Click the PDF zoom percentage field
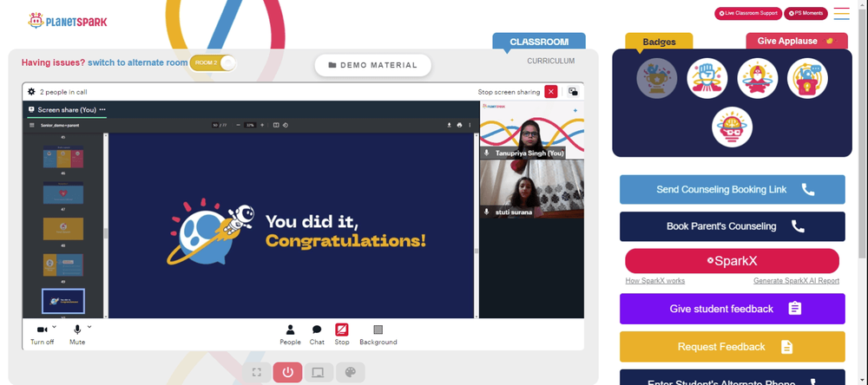The image size is (868, 385). click(250, 125)
